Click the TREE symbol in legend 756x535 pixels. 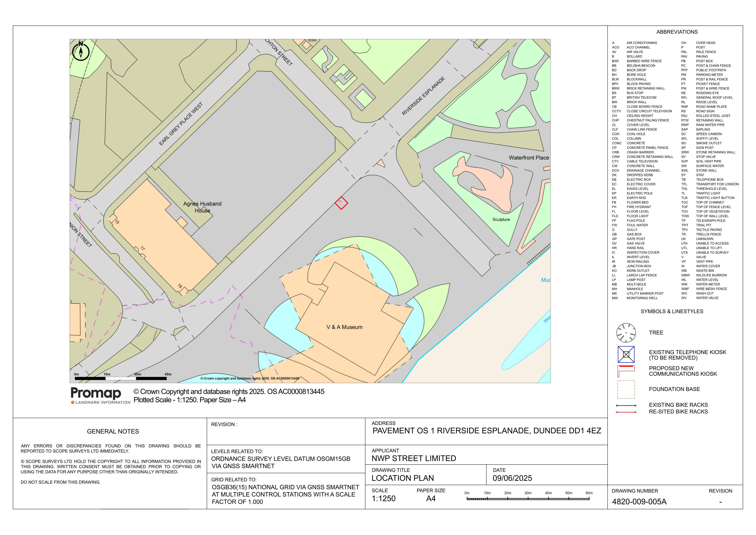(626, 333)
